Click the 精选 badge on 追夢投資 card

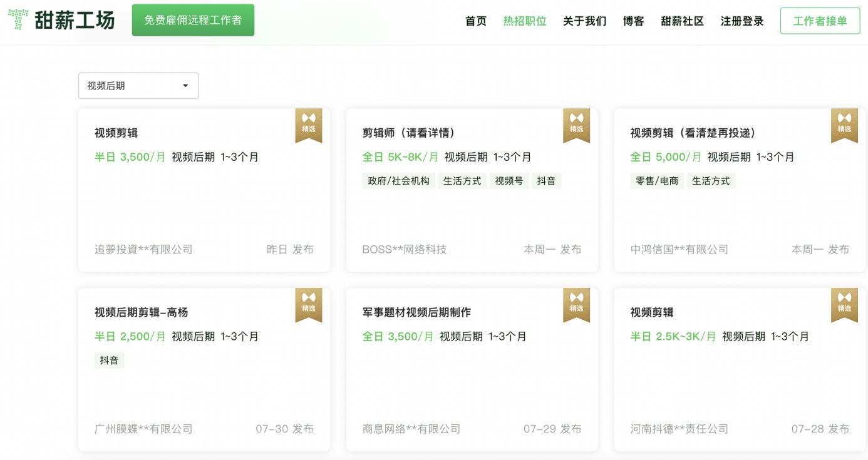[309, 125]
